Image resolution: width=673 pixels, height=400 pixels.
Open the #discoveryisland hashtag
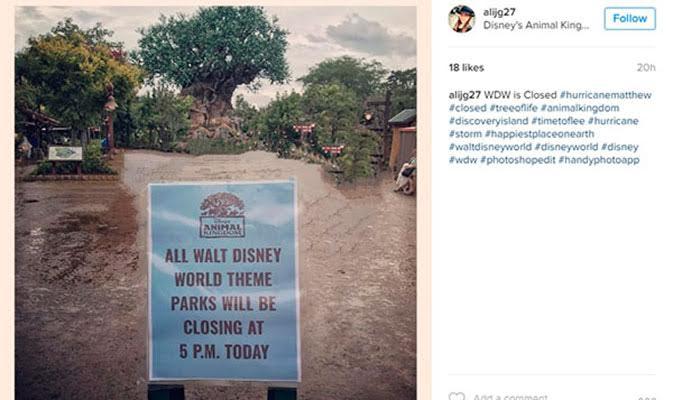coord(488,121)
